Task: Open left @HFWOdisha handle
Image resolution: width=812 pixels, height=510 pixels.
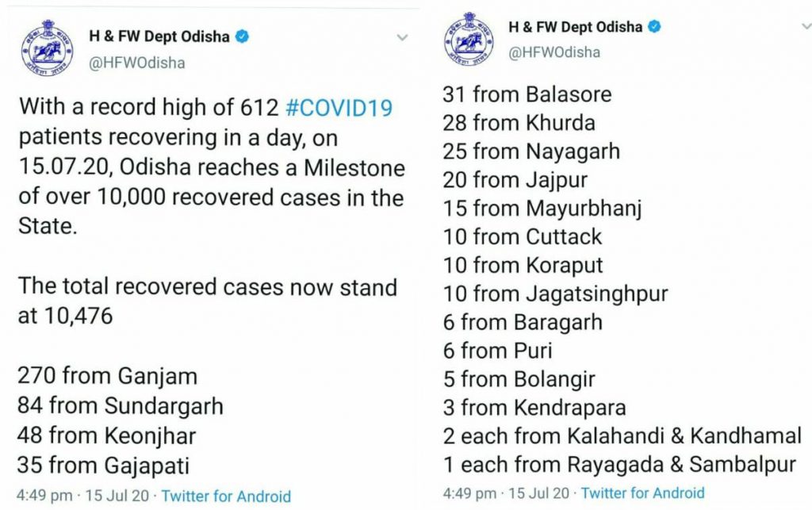Action: pos(137,63)
